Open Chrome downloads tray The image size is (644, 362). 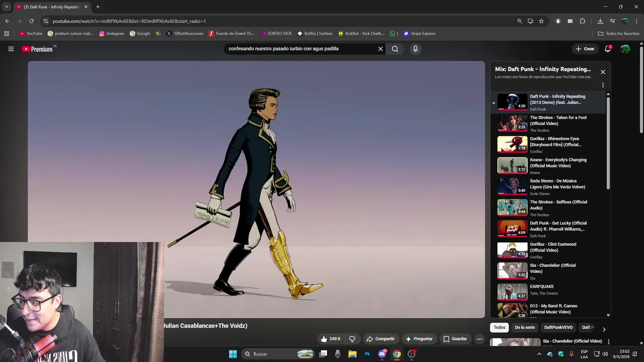(600, 21)
